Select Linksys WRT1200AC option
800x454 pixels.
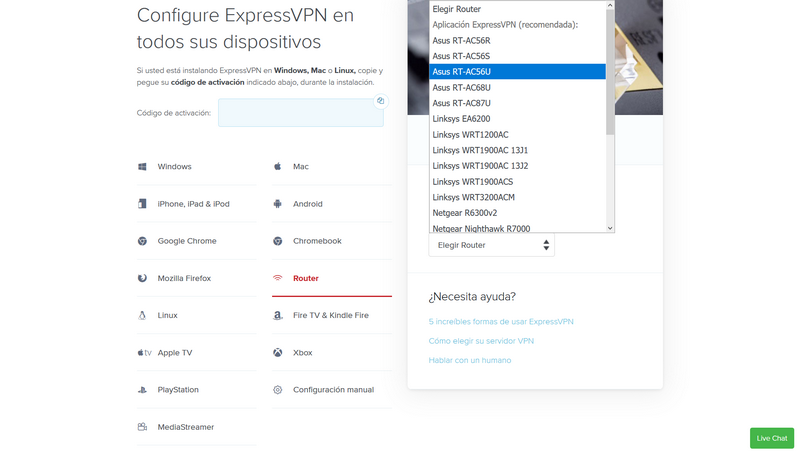pos(517,135)
